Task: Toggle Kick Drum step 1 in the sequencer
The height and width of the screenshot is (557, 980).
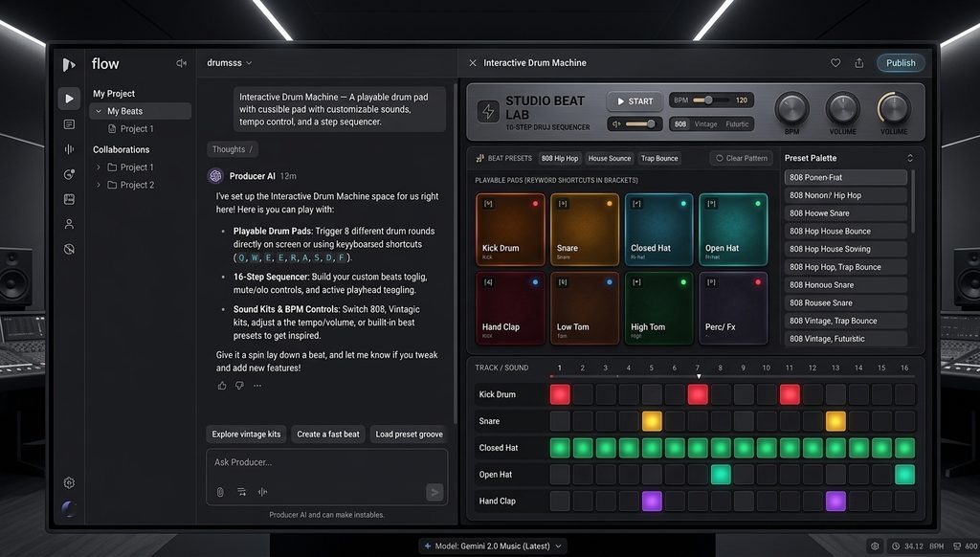Action: [x=560, y=394]
